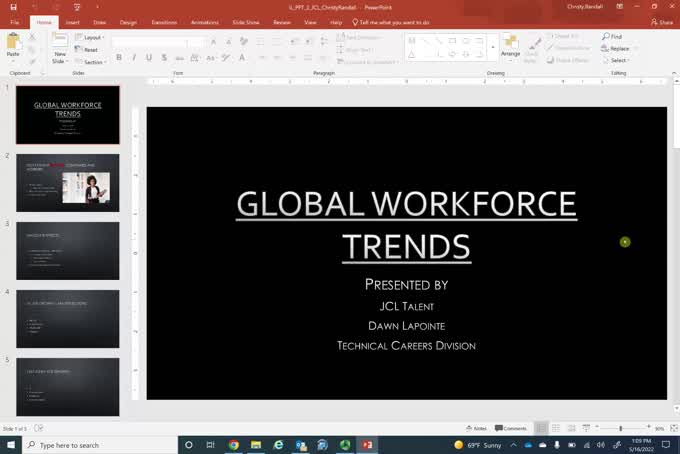Screen dimensions: 680x454
Task: Expand the shapes gallery More arrow
Action: (x=492, y=47)
